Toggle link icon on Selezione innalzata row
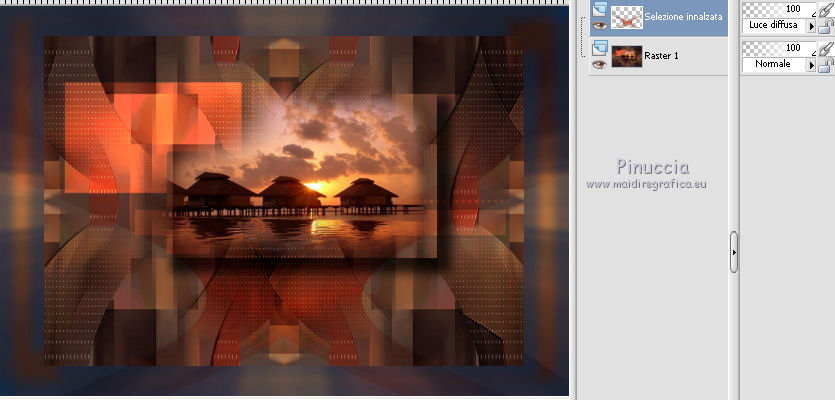The height and width of the screenshot is (400, 835). 825,9
